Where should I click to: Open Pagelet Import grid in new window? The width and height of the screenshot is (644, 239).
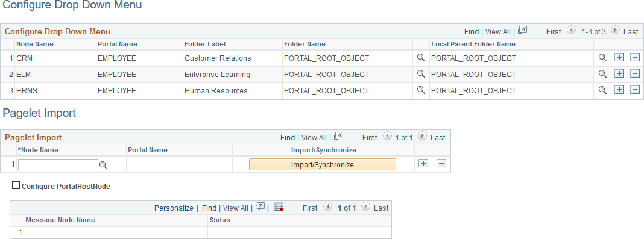click(x=338, y=137)
